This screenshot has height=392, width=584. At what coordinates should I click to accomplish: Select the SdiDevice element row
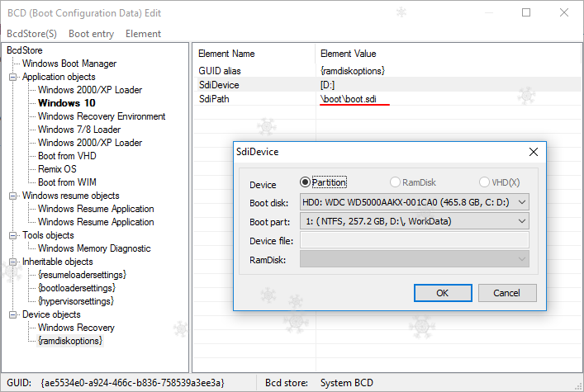[x=387, y=85]
